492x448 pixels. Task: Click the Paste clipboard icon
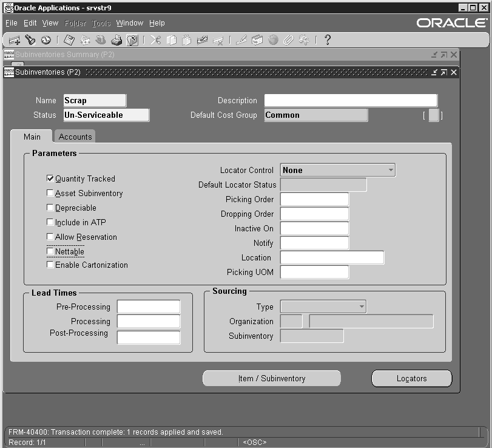[187, 40]
